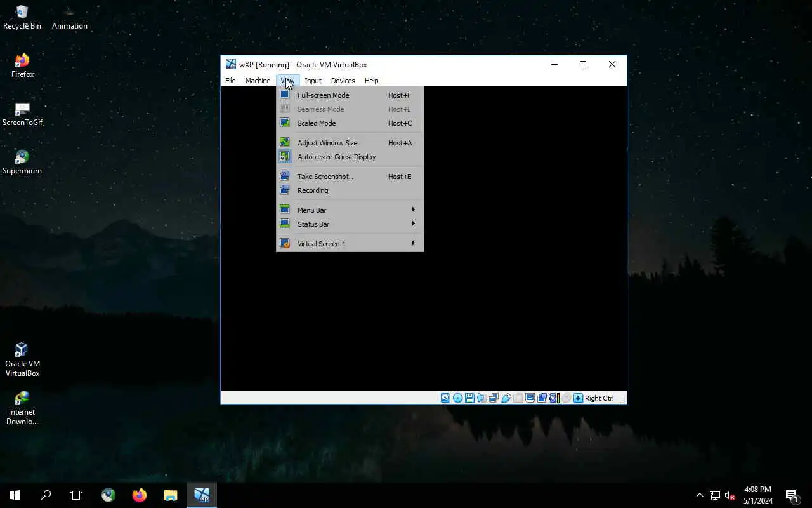
Task: Select the Oracle VM VirtualBox desktop shortcut
Action: [22, 360]
